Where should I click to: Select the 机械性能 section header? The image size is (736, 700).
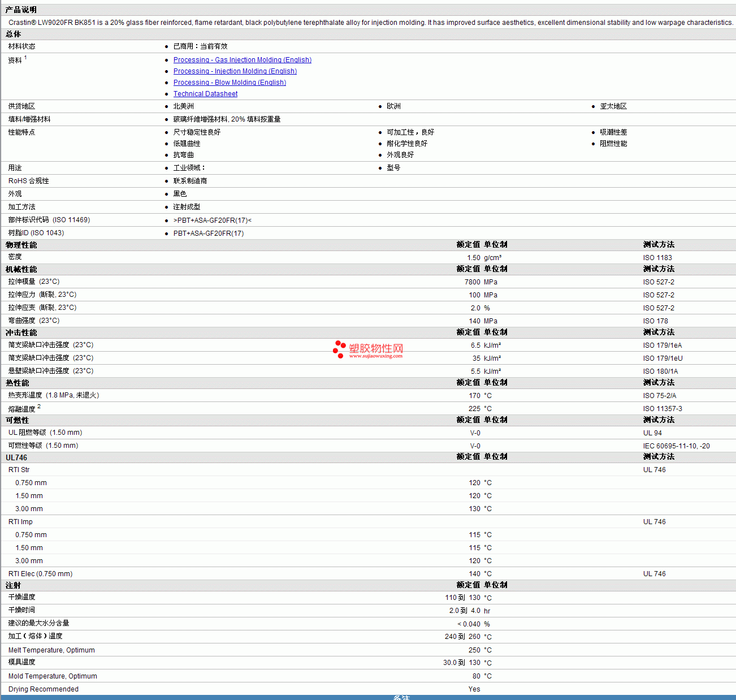21,270
